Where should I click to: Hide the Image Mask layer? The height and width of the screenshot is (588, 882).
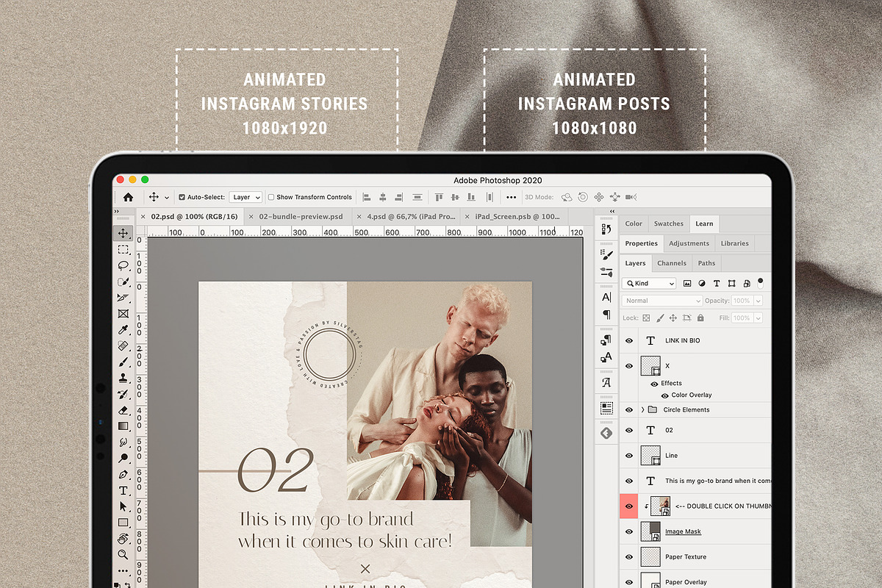point(628,532)
